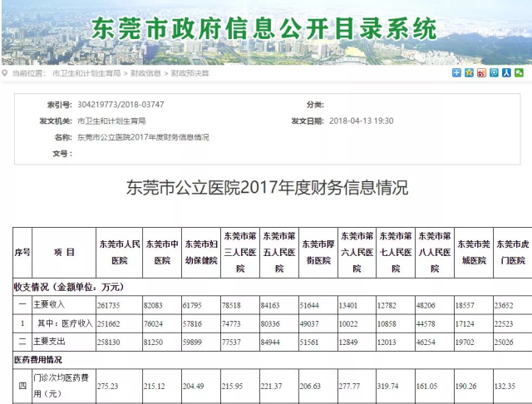Click row label 其中:医疗收入

click(x=65, y=323)
